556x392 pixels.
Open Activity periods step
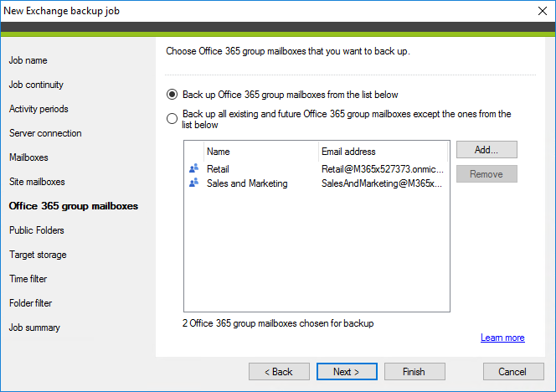(x=39, y=109)
